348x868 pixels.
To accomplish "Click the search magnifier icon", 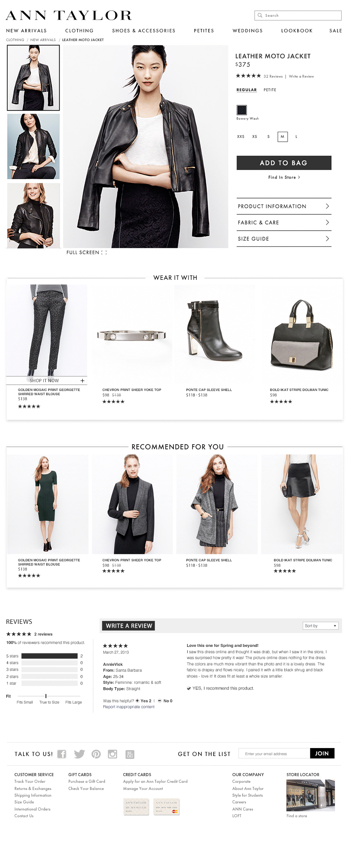I will pyautogui.click(x=260, y=16).
